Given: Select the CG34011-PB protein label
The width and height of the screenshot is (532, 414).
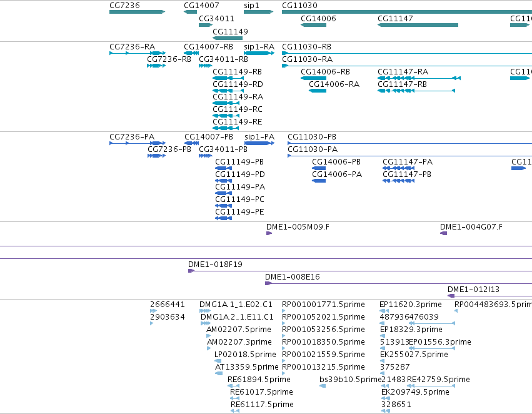Looking at the screenshot, I should pos(223,149).
